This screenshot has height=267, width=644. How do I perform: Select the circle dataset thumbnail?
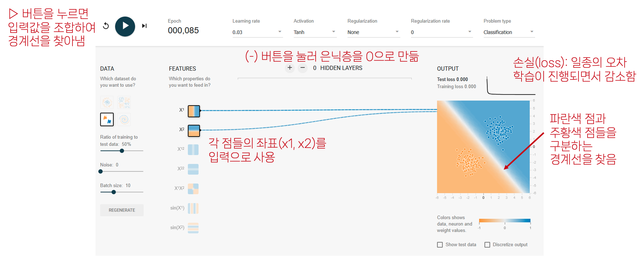pyautogui.click(x=107, y=102)
